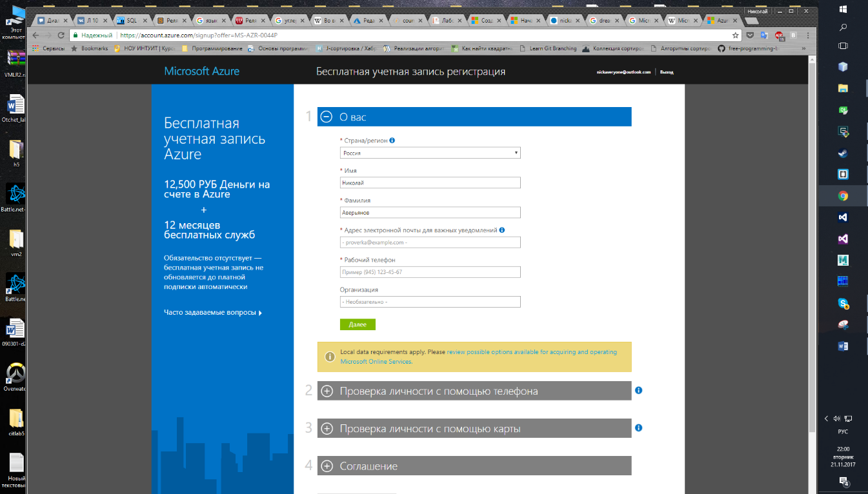
Task: Open the Overwatch desktop shortcut
Action: point(15,377)
